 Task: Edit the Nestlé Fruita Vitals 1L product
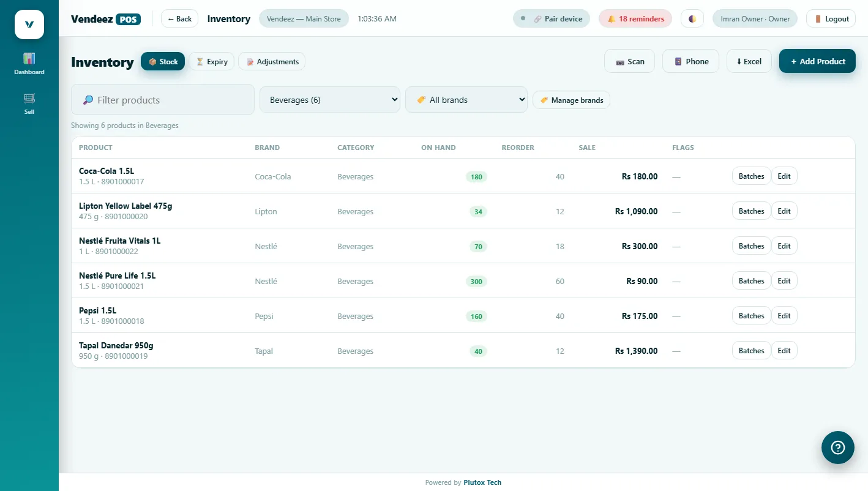click(784, 246)
